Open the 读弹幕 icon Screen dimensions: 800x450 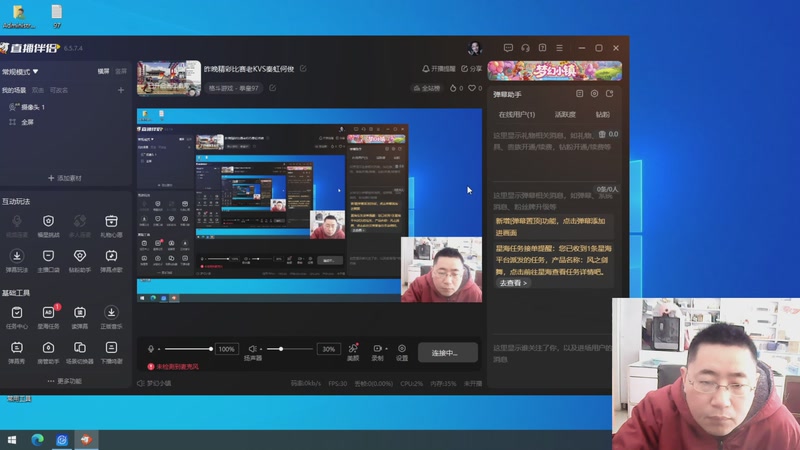coord(80,312)
